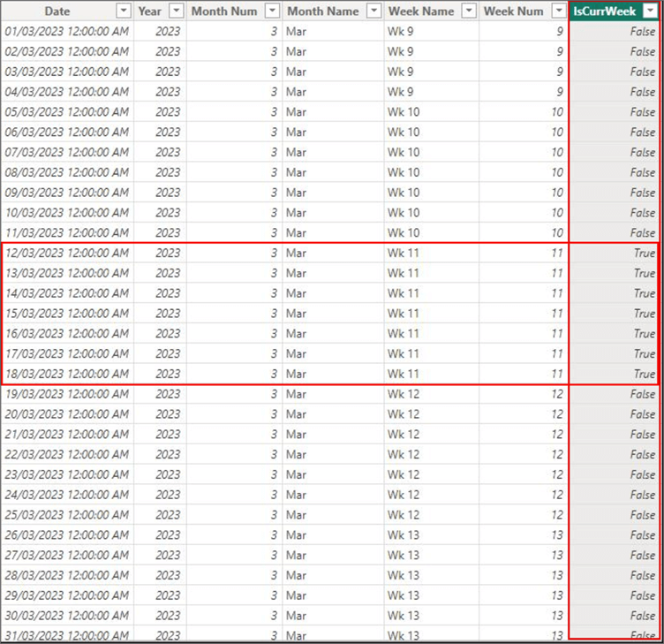Click the date cell 25/03/2023 12:00:00 AM
Viewport: 664px width, 644px height.
tap(67, 515)
